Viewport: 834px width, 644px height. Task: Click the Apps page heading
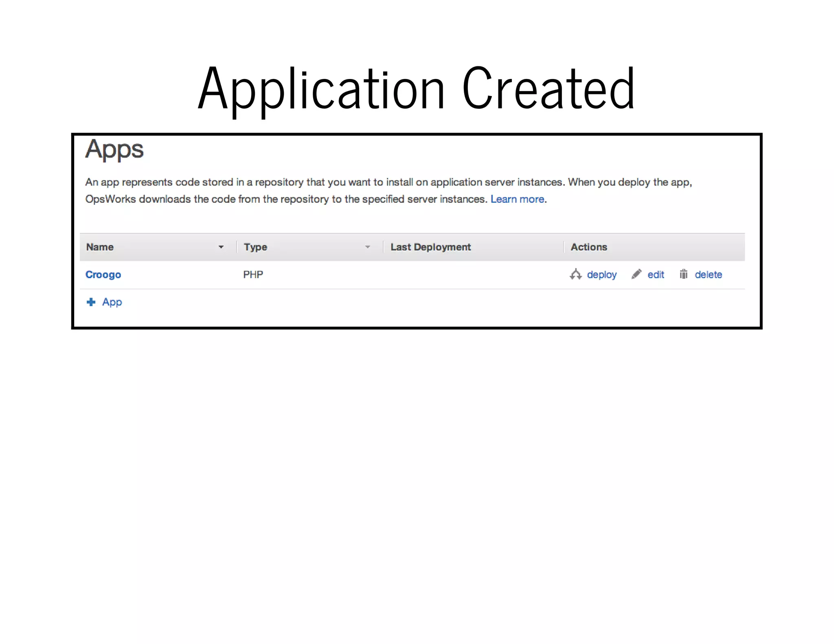pos(114,150)
